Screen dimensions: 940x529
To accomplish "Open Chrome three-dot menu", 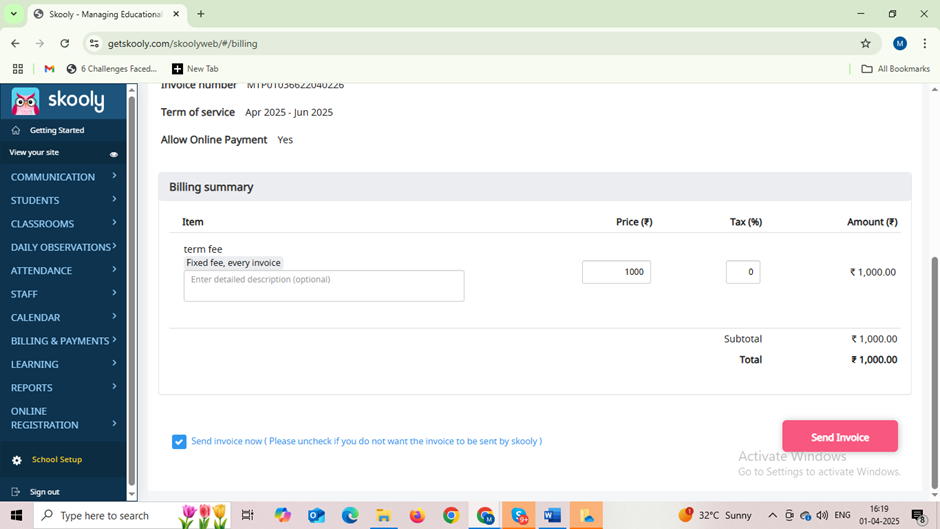I will [924, 43].
